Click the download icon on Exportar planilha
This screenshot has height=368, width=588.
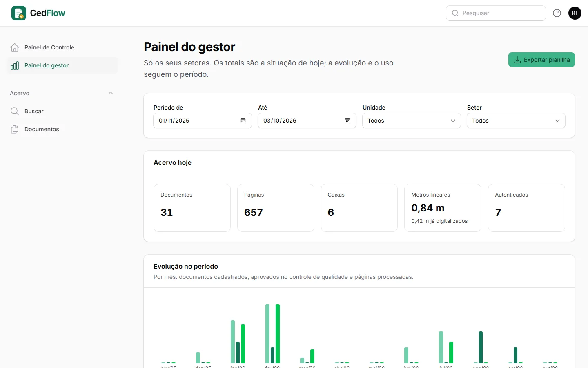[x=517, y=60]
